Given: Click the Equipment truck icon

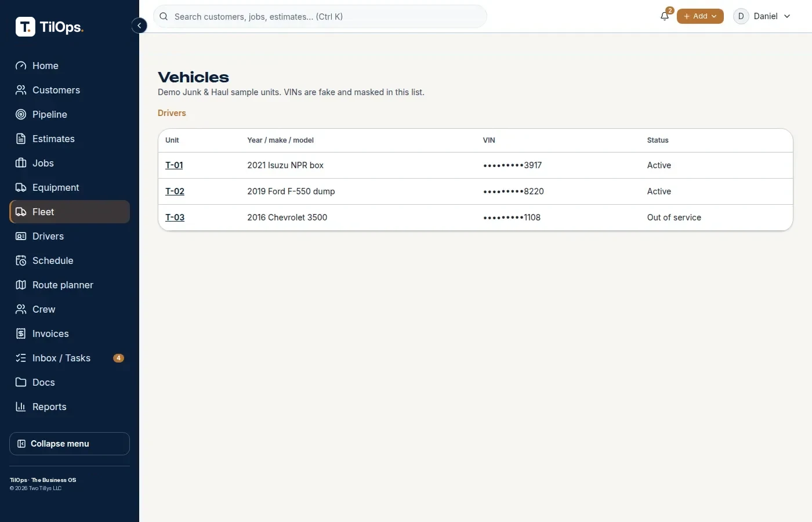Looking at the screenshot, I should tap(21, 187).
